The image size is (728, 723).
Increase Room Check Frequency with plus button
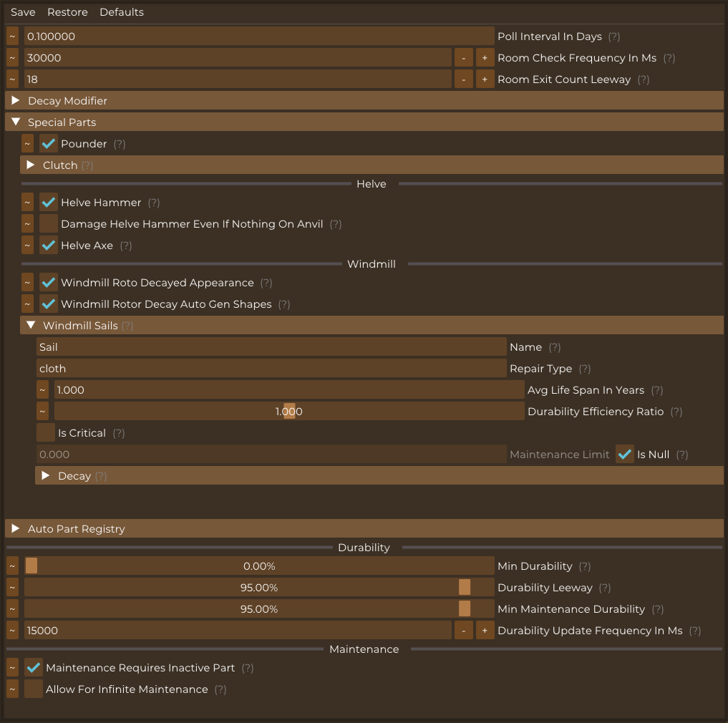(x=485, y=57)
